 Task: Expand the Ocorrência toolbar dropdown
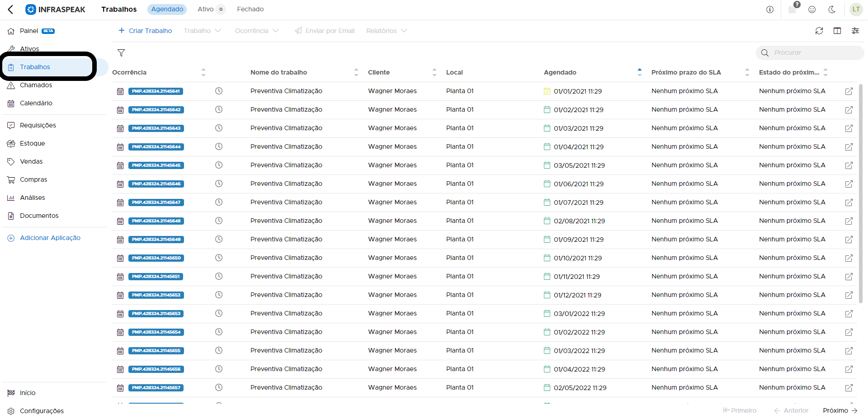(x=257, y=31)
